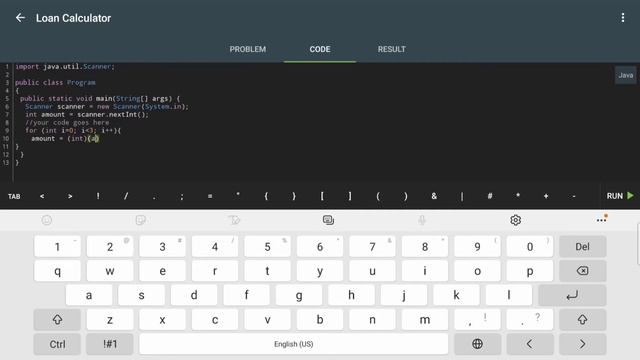This screenshot has width=640, height=360.
Task: Insert a TAB from symbol bar
Action: (14, 196)
